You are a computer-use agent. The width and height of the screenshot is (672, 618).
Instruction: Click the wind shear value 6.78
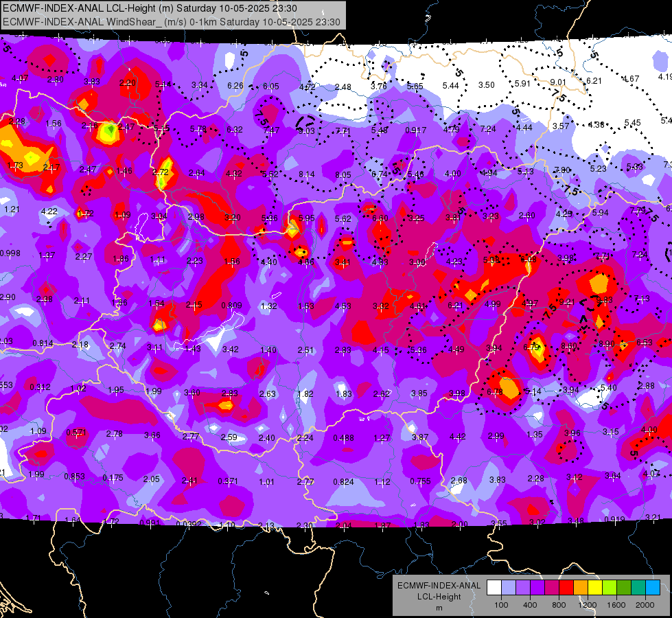(495, 392)
